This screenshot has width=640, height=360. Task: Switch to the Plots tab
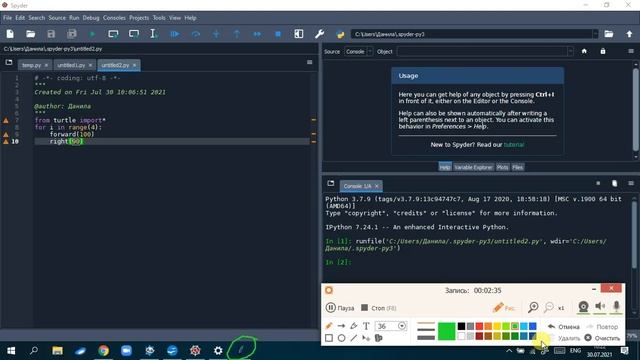tap(502, 167)
